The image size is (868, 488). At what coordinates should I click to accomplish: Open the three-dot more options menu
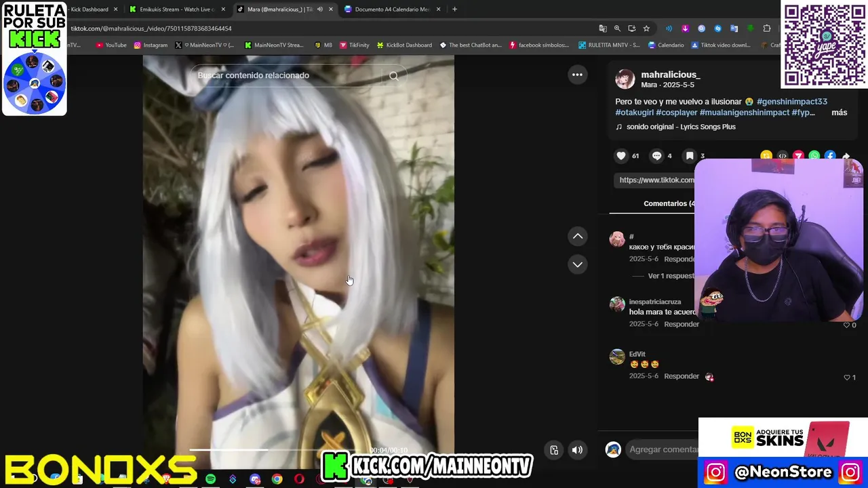(x=577, y=75)
